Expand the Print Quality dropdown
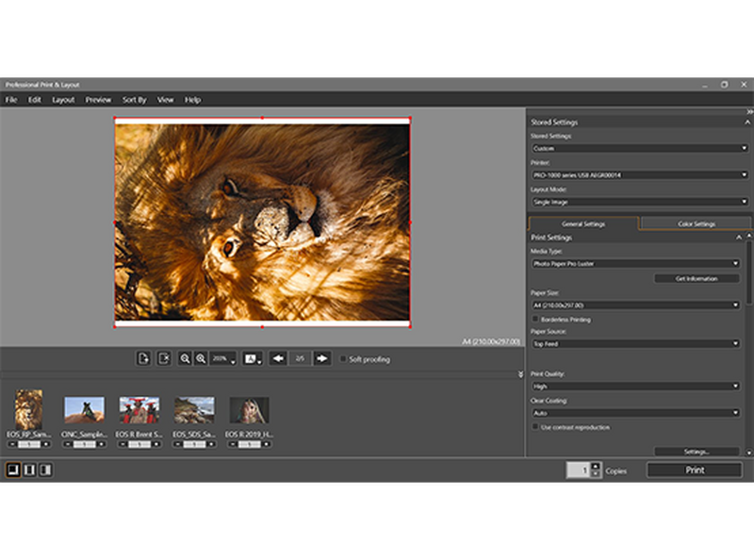 tap(639, 387)
